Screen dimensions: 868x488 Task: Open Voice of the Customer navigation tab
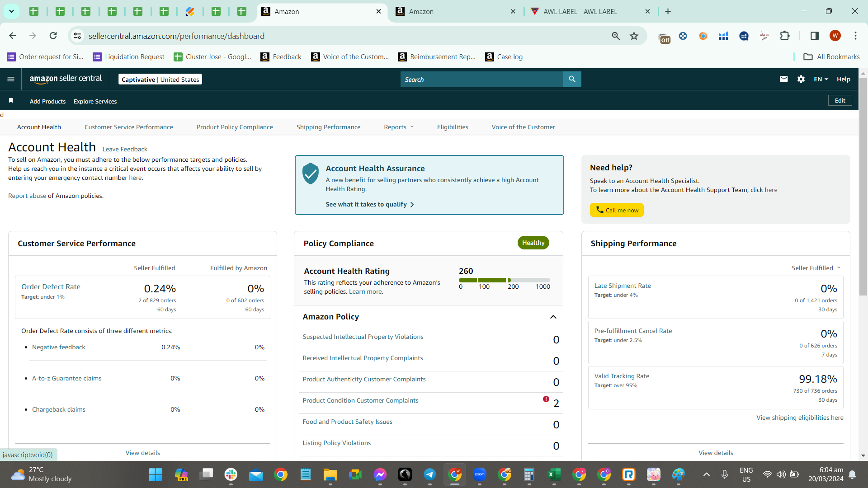click(524, 127)
